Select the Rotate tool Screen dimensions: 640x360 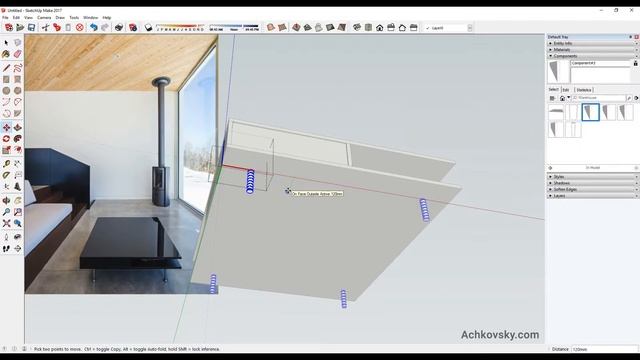(x=6, y=139)
